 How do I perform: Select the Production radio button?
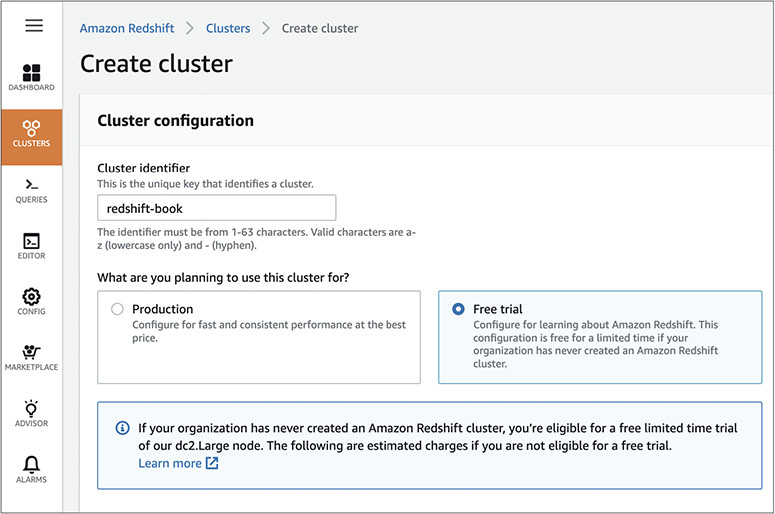pyautogui.click(x=118, y=309)
